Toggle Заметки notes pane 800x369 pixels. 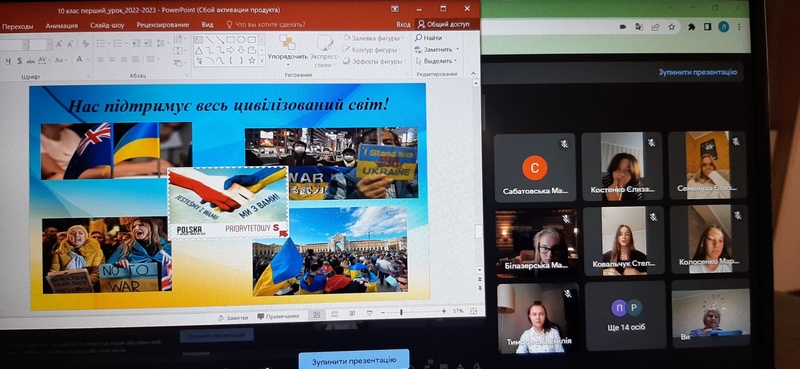233,317
